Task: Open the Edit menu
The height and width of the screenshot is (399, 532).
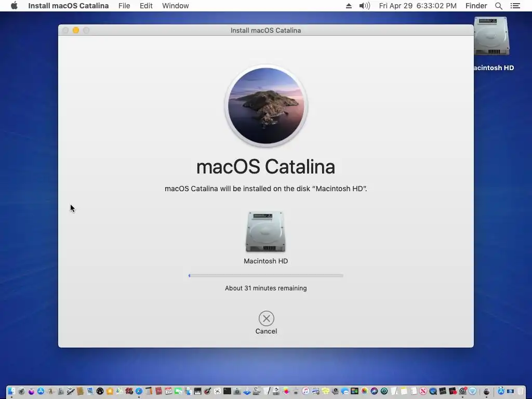Action: 146,6
